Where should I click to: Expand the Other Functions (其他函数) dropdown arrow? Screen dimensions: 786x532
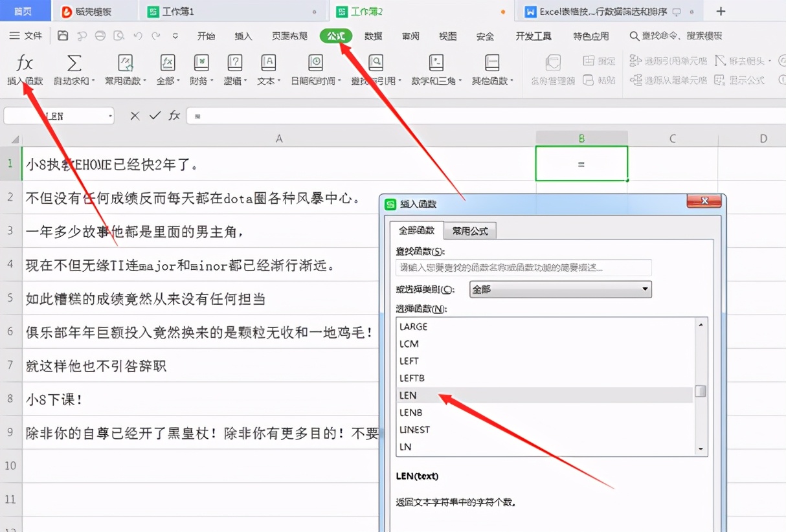pos(511,82)
